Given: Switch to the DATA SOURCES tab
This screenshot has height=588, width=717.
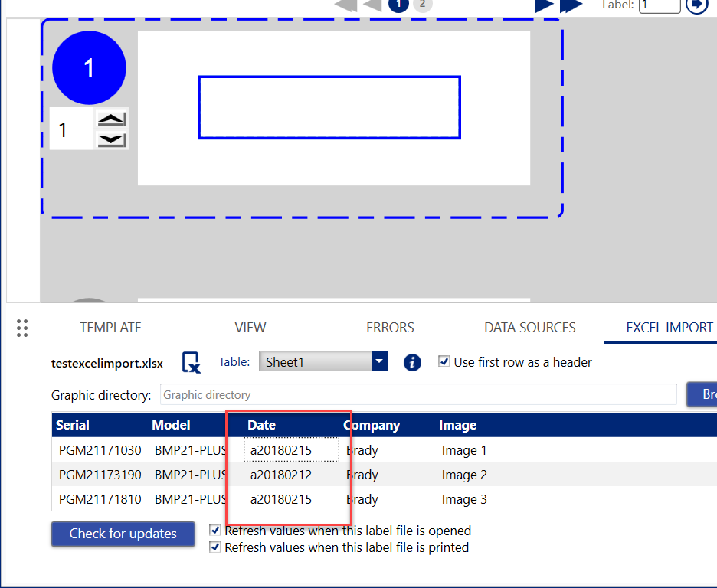Looking at the screenshot, I should [529, 327].
